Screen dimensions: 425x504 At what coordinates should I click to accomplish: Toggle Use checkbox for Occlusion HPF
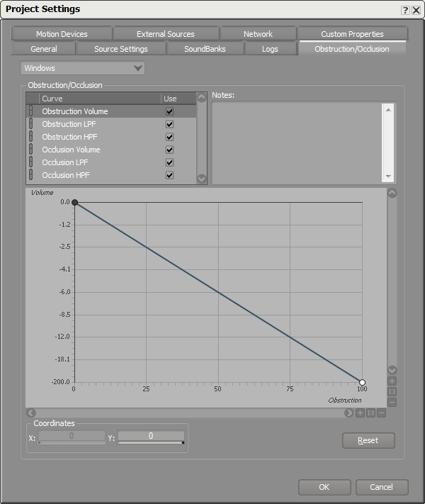[169, 176]
